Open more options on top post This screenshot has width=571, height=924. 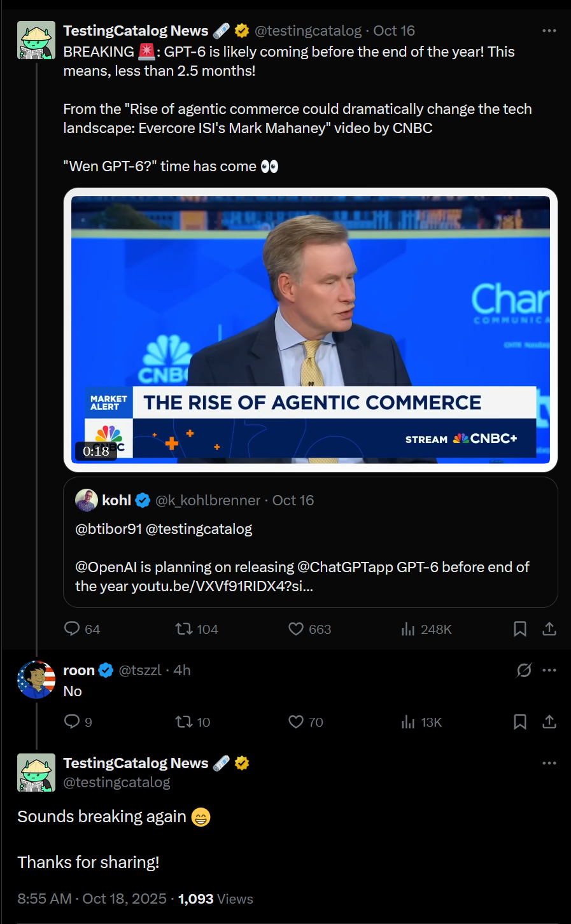pos(549,31)
